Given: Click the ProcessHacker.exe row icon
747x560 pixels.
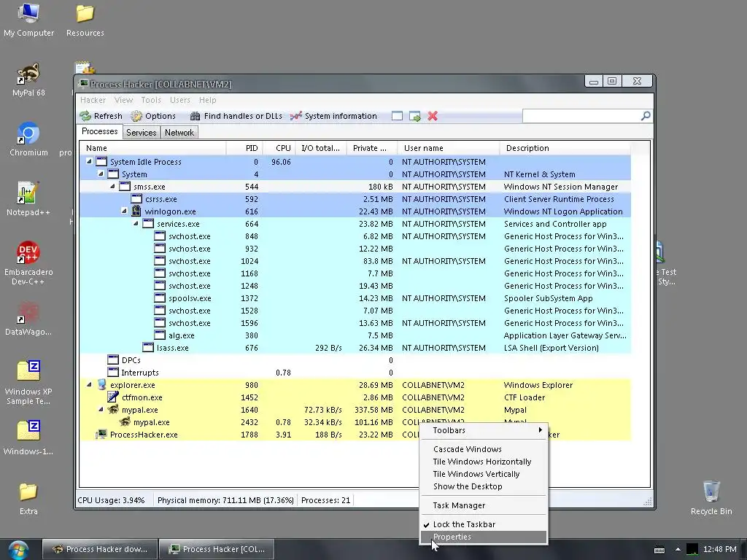Looking at the screenshot, I should point(101,435).
